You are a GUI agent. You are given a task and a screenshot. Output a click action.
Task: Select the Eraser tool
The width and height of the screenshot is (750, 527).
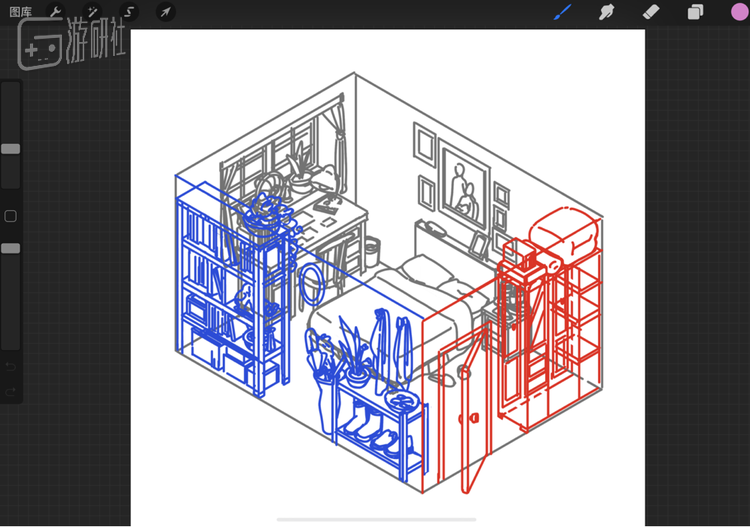650,12
